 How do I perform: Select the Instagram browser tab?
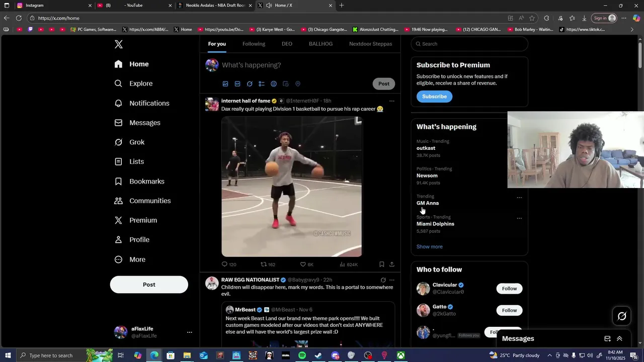click(x=54, y=6)
